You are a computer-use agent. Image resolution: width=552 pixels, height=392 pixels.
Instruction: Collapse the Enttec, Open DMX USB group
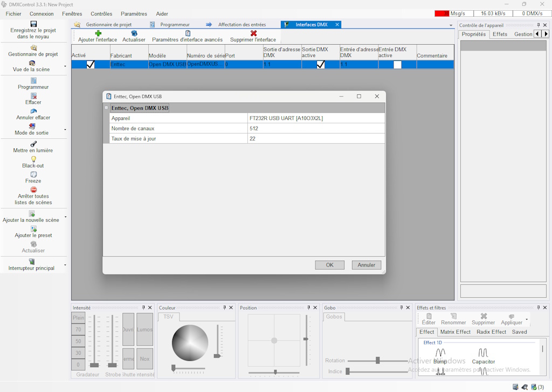click(x=106, y=108)
